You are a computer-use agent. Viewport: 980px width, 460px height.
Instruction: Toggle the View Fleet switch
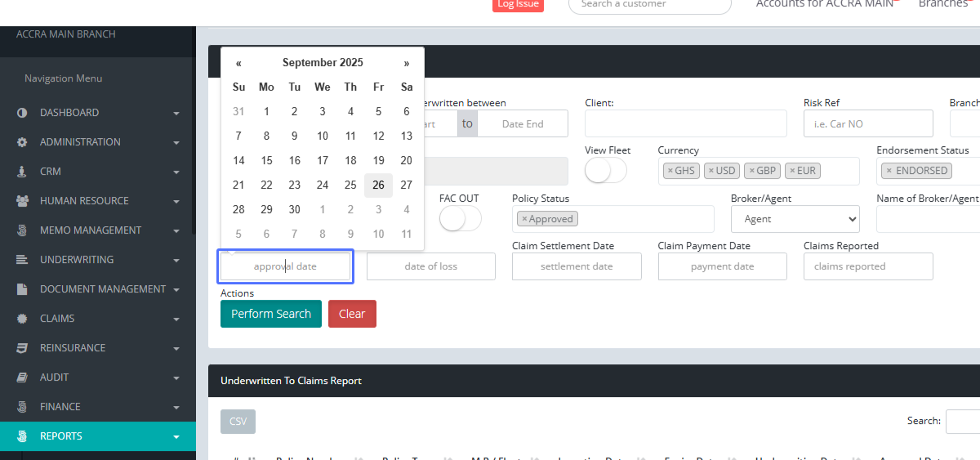[x=606, y=171]
